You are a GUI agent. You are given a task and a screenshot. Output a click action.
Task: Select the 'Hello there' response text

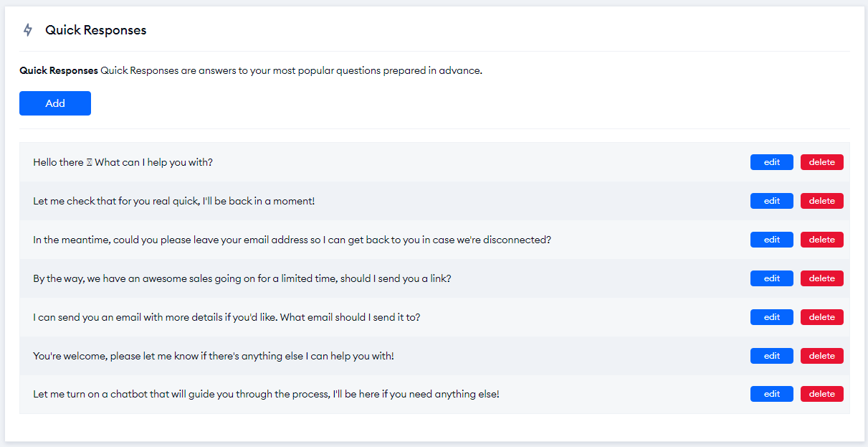tap(123, 162)
